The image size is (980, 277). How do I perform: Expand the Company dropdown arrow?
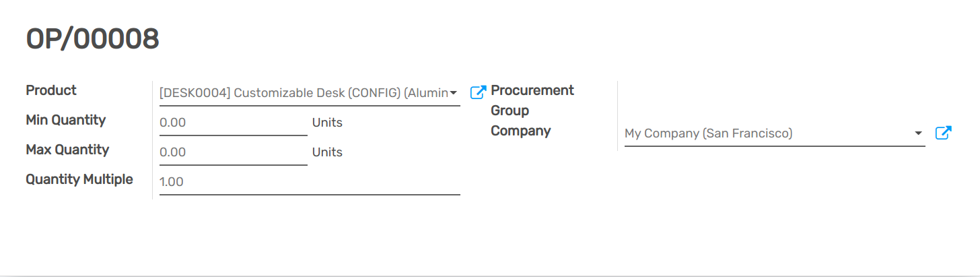tap(919, 133)
